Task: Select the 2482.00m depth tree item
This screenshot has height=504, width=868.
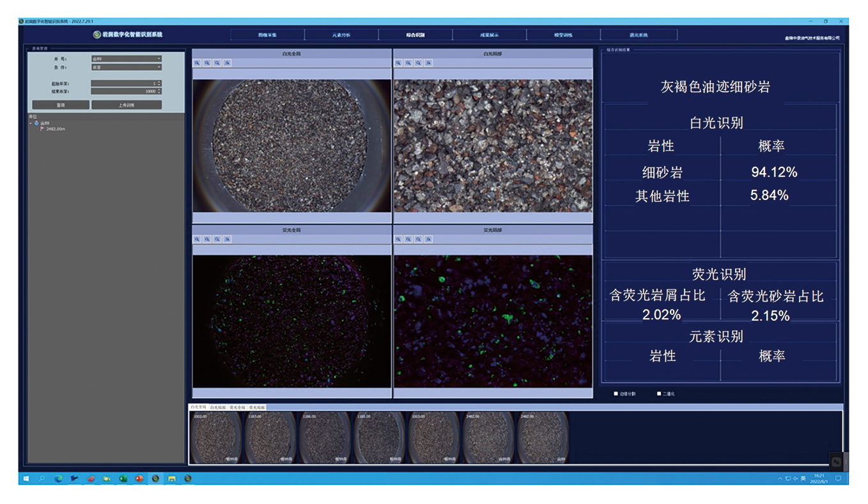Action: coord(55,129)
